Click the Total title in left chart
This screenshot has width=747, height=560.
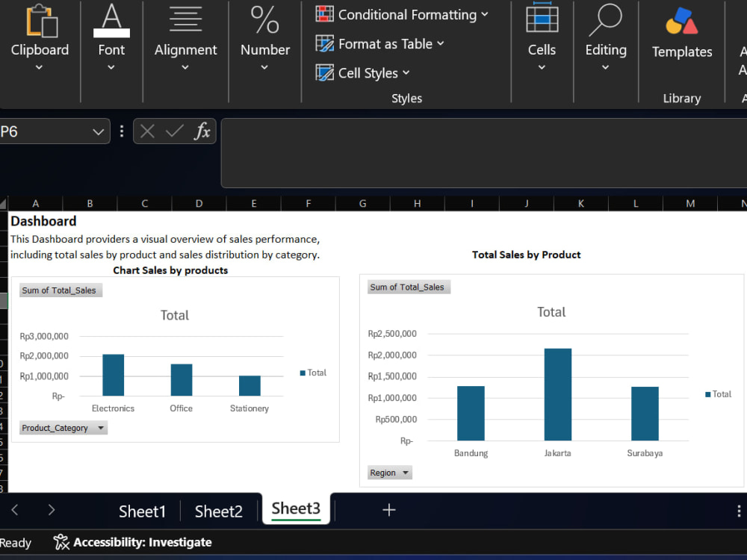pos(174,315)
